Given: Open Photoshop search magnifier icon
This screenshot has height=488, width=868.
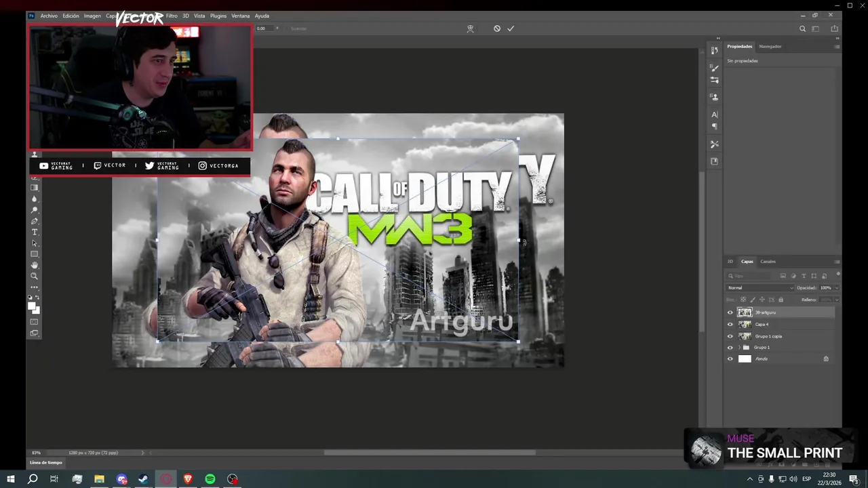Looking at the screenshot, I should [802, 28].
